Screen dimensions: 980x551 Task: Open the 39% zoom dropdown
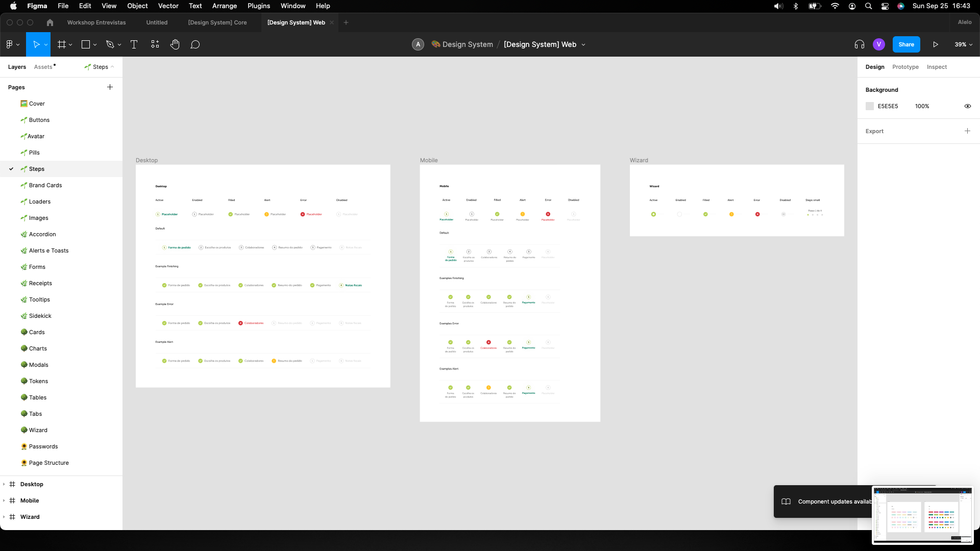point(963,44)
